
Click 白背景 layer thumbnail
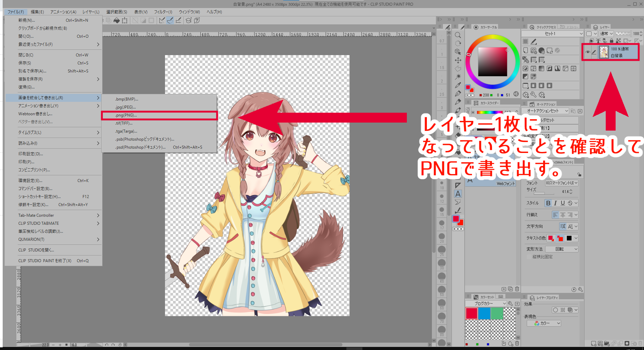tap(604, 52)
